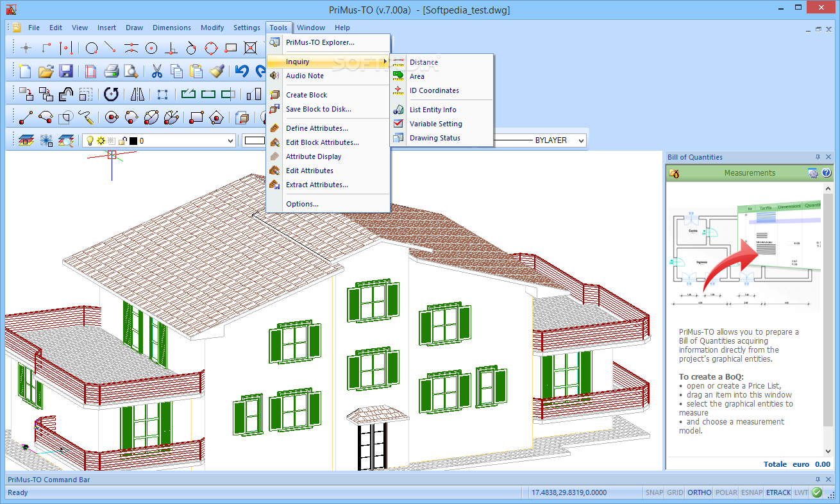Image resolution: width=840 pixels, height=504 pixels.
Task: Pin the Bill of Quantities panel
Action: 818,157
